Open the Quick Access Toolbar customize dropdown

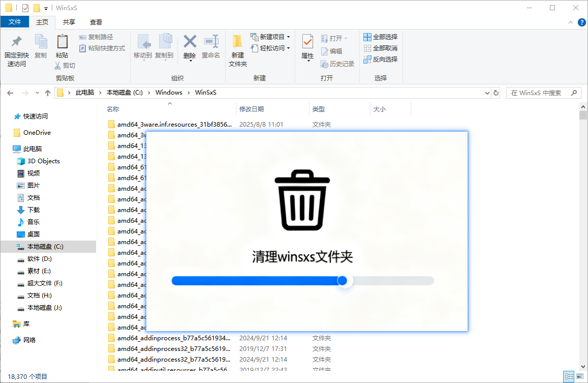46,8
